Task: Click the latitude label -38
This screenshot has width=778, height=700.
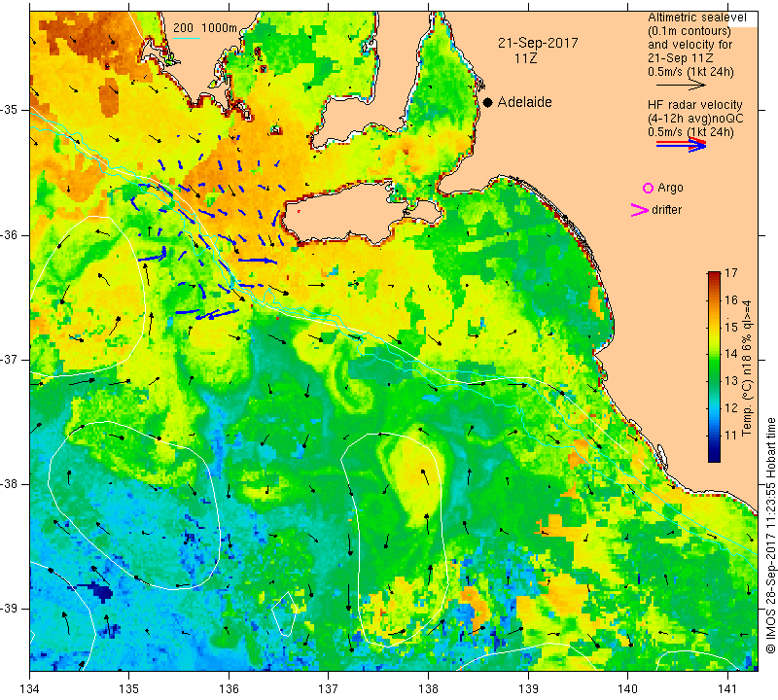Action: click(10, 484)
